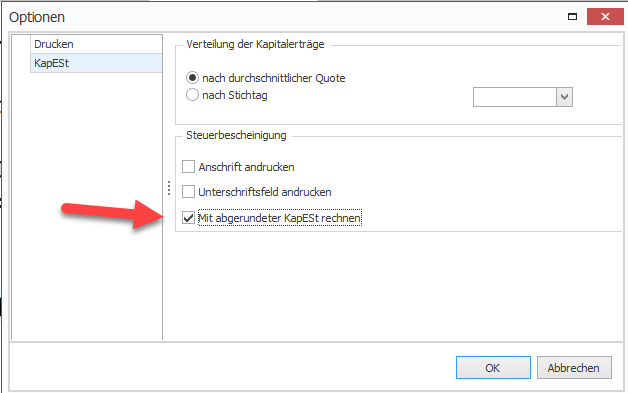
Task: Open the Stichtag date dropdown arrow
Action: click(x=564, y=97)
